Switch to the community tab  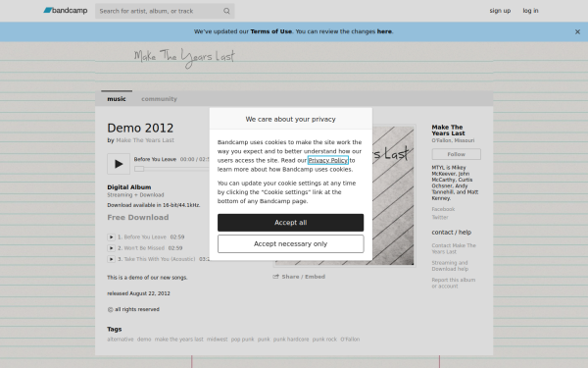pyautogui.click(x=159, y=99)
